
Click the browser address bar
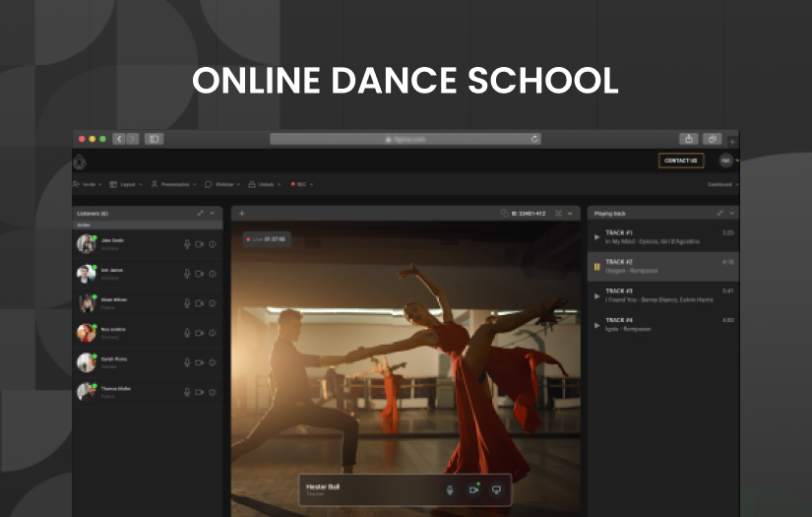click(406, 139)
